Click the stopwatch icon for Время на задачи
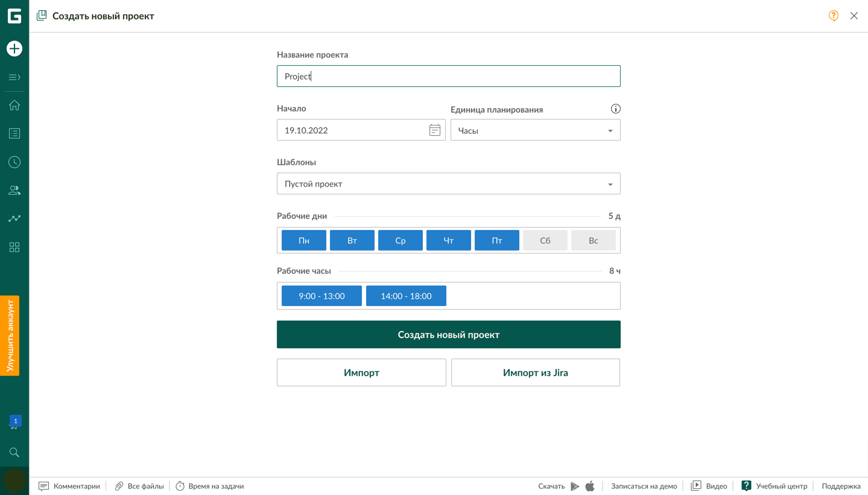This screenshot has width=868, height=495. tap(180, 486)
